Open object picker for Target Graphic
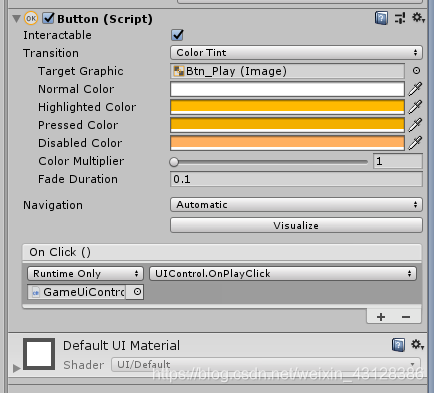 click(x=416, y=71)
